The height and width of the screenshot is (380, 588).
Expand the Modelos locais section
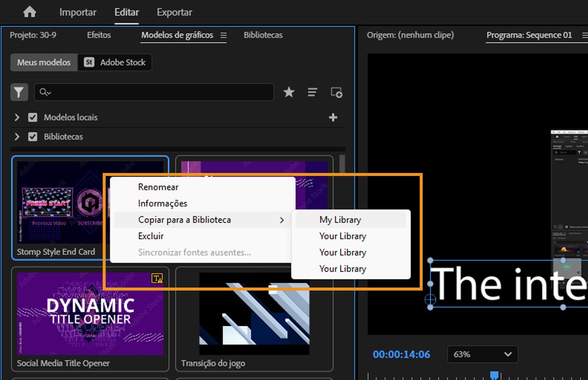17,117
